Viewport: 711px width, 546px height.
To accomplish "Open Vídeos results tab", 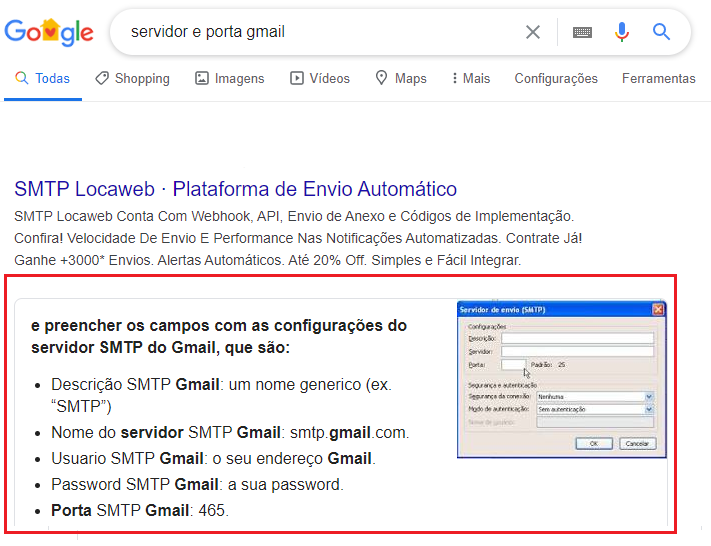I will coord(320,78).
